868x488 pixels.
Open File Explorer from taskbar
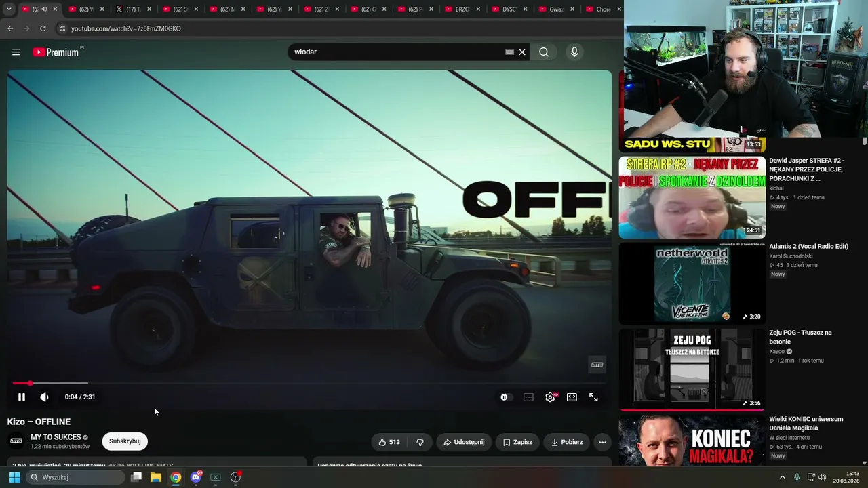coord(156,477)
